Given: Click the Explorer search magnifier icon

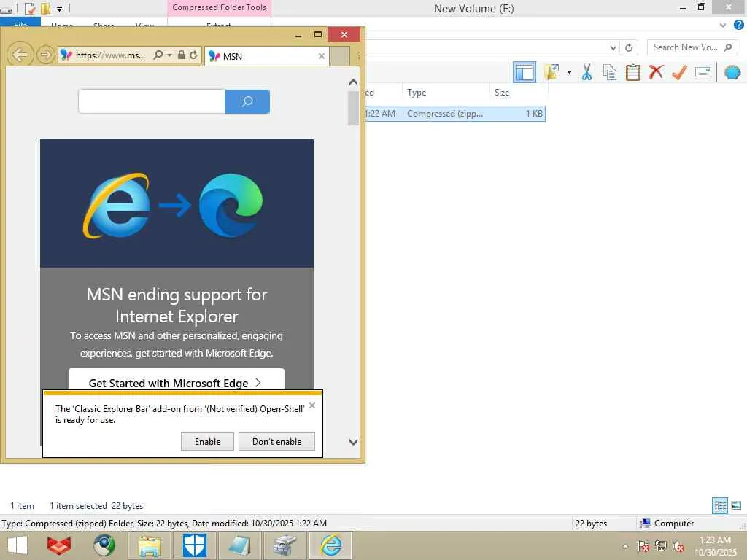Looking at the screenshot, I should click(x=728, y=47).
